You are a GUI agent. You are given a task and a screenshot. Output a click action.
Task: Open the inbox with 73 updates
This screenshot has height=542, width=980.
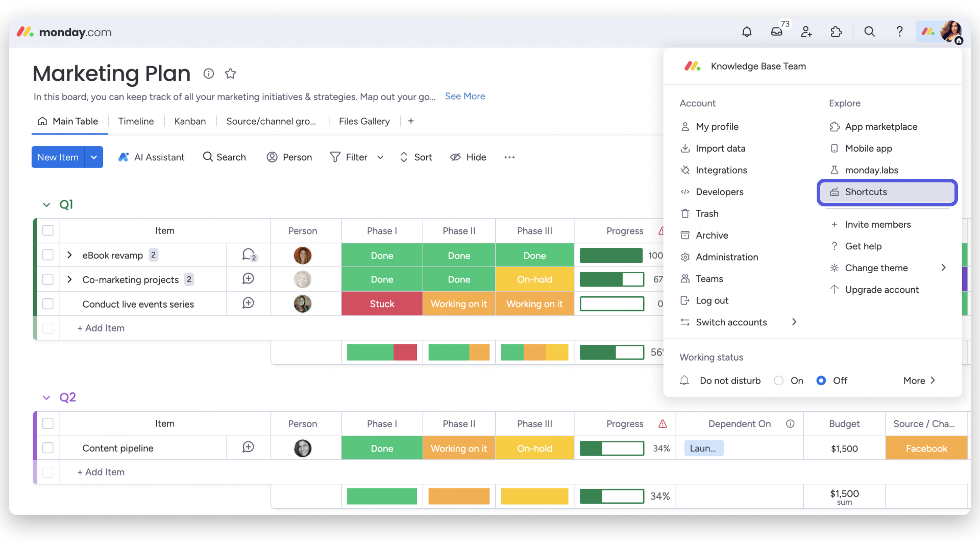coord(777,32)
